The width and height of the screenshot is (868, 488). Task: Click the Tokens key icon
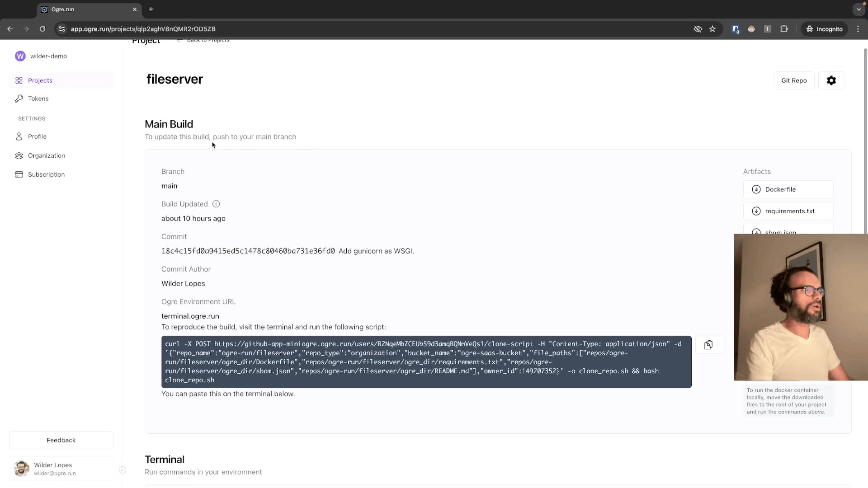(19, 99)
